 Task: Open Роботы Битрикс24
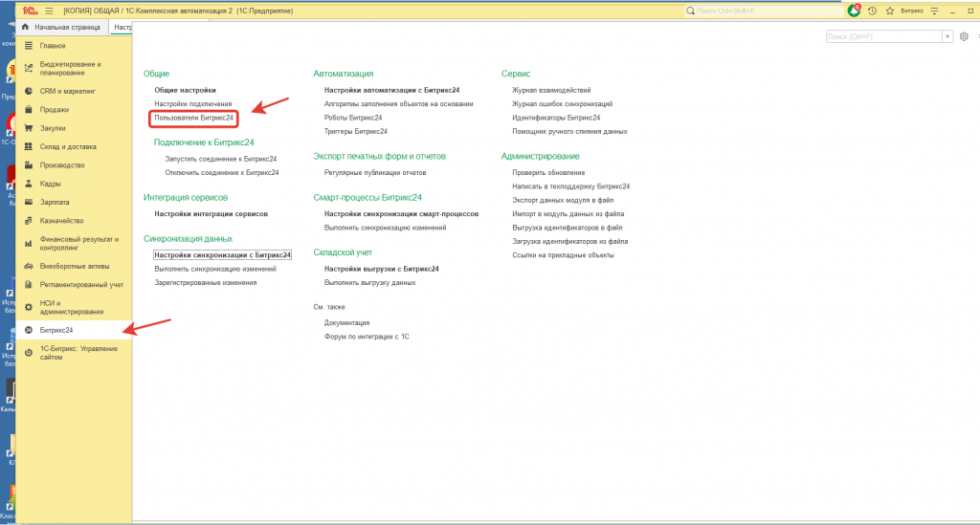353,118
